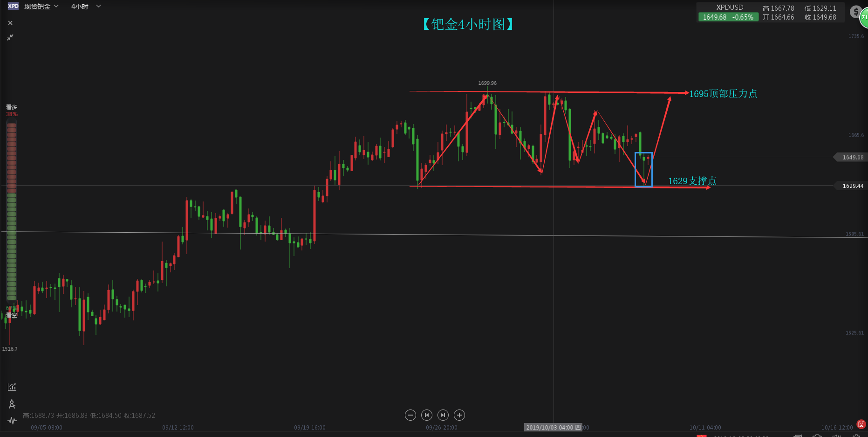868x437 pixels.
Task: Click the 1699.96 high price marker
Action: coord(487,83)
